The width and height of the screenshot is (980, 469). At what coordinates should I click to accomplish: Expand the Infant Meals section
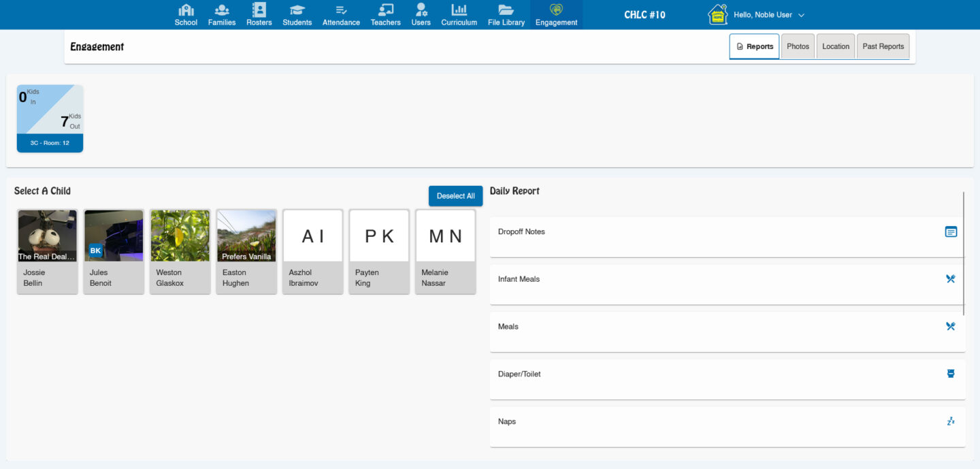[x=727, y=284]
